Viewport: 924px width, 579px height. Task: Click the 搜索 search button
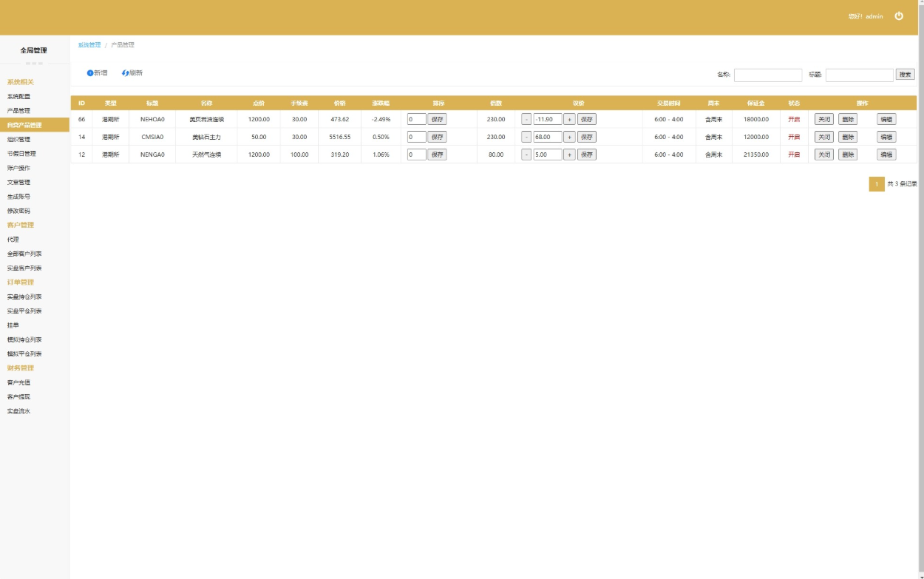pos(905,75)
